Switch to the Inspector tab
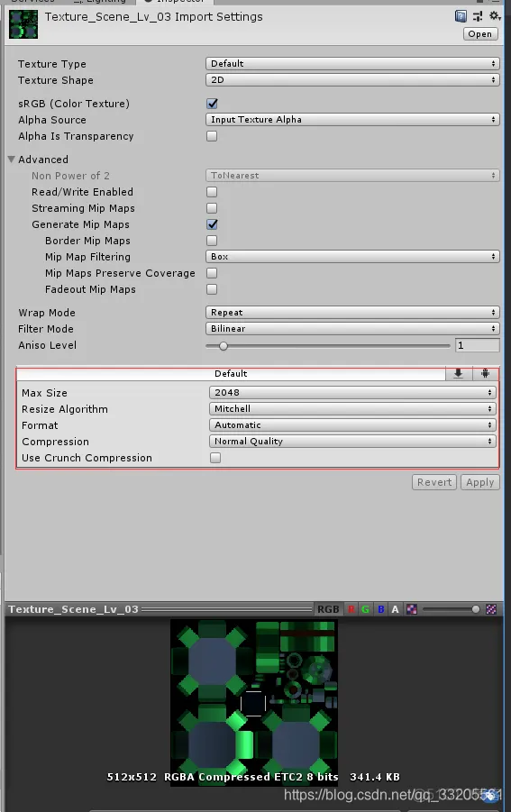The height and width of the screenshot is (812, 511). [174, 2]
